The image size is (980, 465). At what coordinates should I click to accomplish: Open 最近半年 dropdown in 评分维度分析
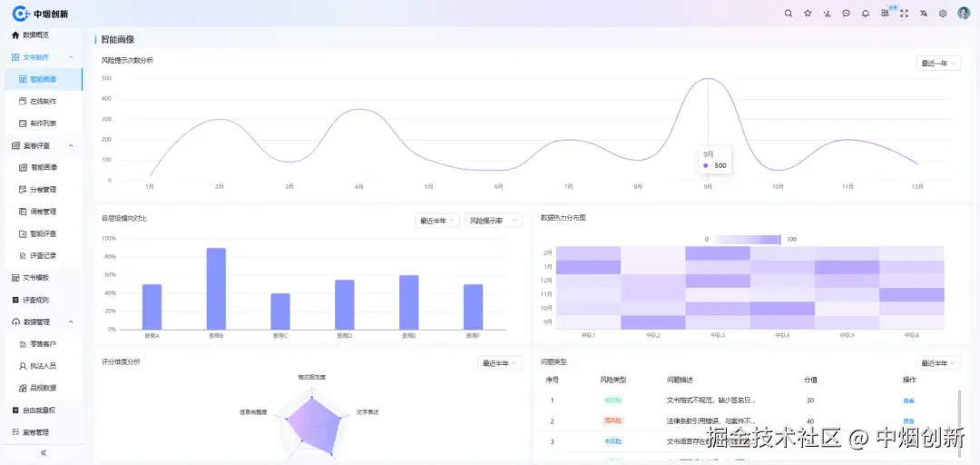pos(499,363)
